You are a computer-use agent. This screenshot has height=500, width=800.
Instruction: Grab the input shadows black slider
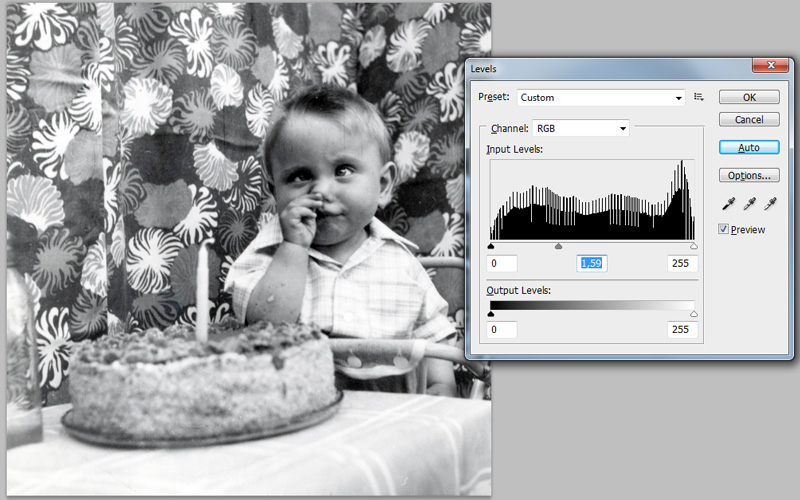[491, 246]
